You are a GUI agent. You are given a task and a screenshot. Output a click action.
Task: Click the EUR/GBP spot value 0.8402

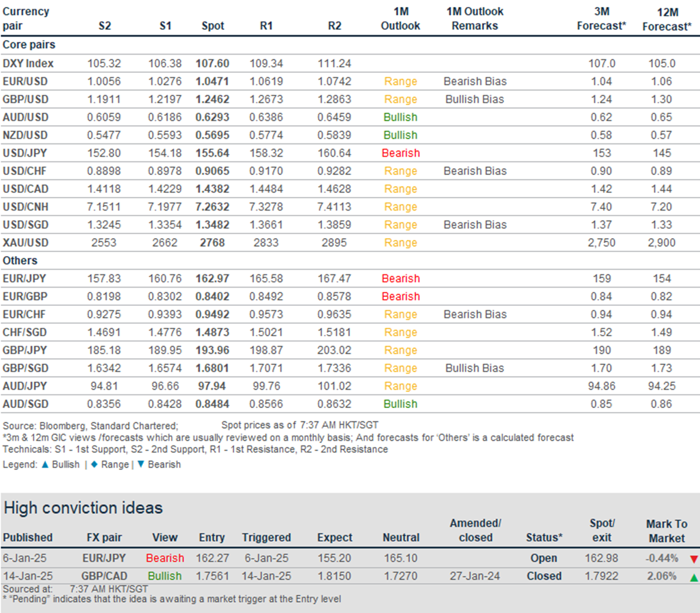[x=212, y=296]
